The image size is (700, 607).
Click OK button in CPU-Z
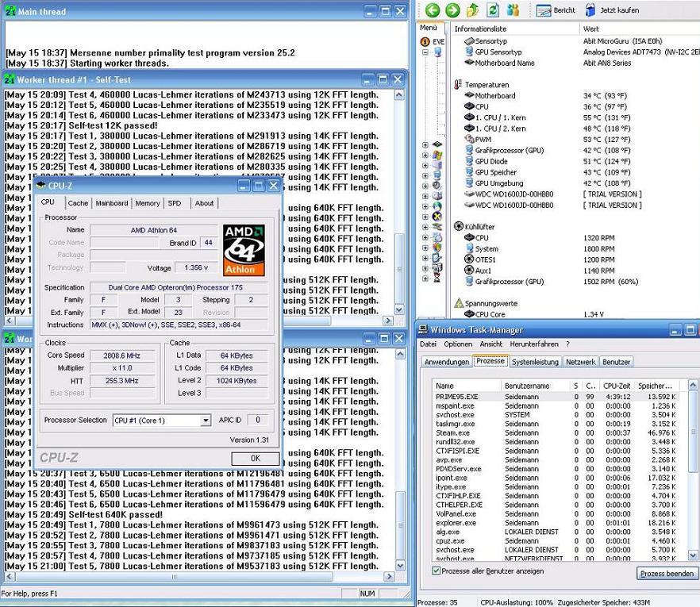[x=256, y=459]
